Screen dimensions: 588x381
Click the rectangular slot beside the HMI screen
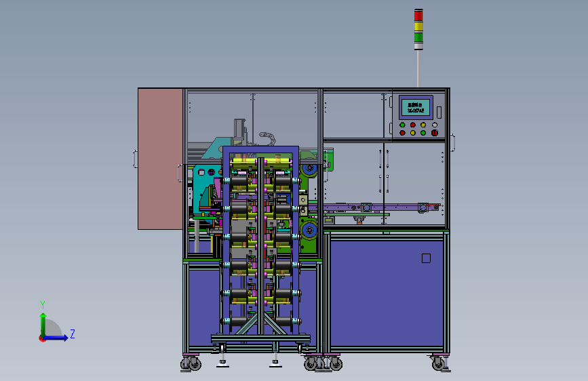(x=439, y=112)
